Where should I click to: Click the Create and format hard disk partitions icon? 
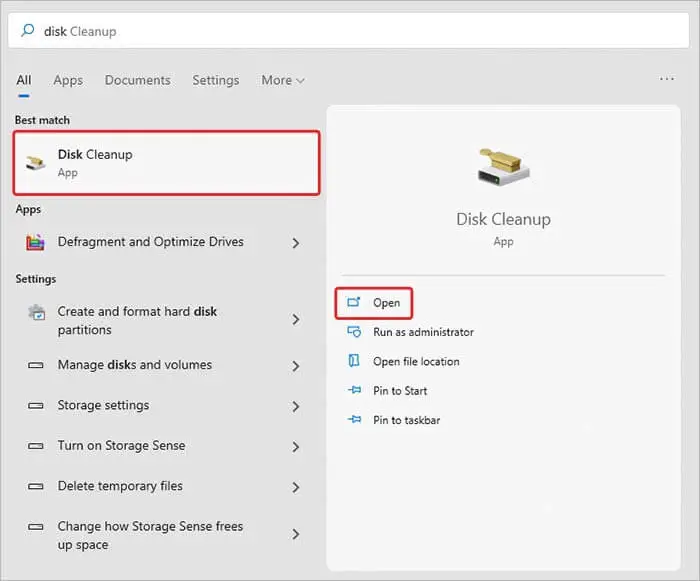point(36,312)
